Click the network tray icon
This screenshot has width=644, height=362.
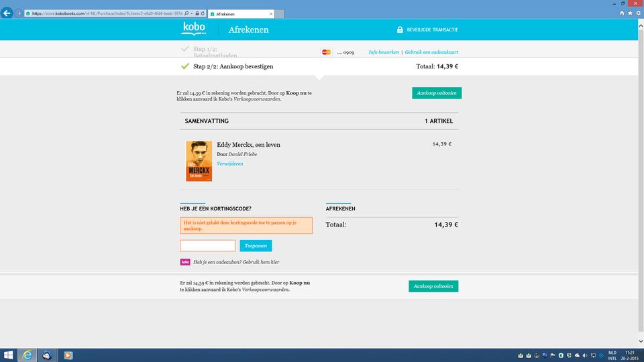point(593,355)
